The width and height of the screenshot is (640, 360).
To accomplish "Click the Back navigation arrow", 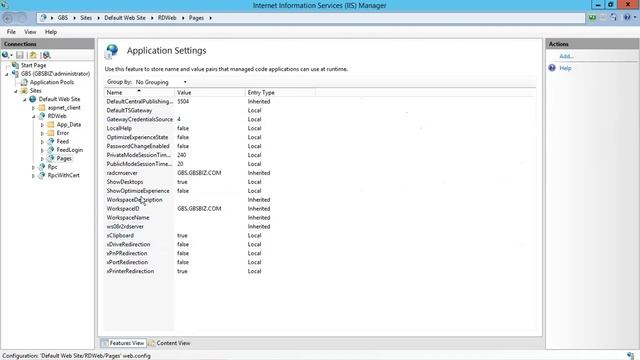I will point(7,18).
